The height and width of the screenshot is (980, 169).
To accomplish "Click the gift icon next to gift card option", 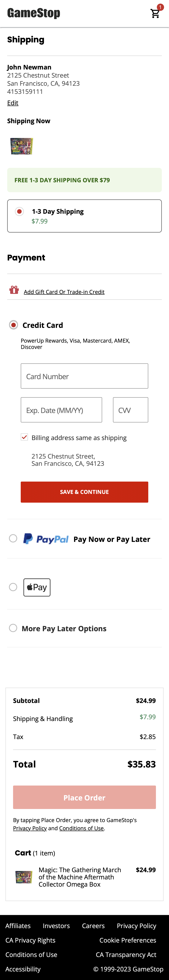I will click(14, 291).
